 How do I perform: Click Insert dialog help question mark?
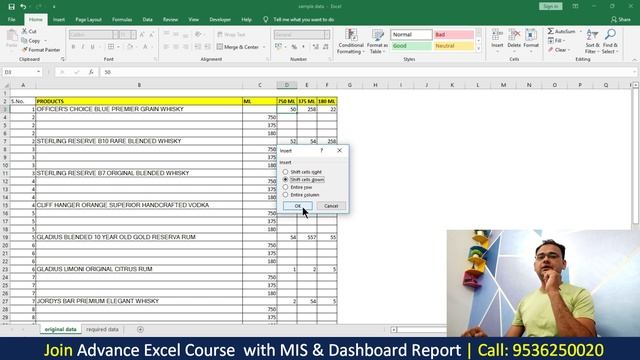tap(322, 151)
